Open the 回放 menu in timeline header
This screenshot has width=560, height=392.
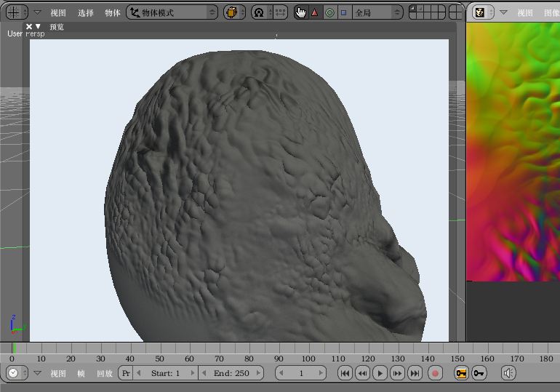click(105, 373)
